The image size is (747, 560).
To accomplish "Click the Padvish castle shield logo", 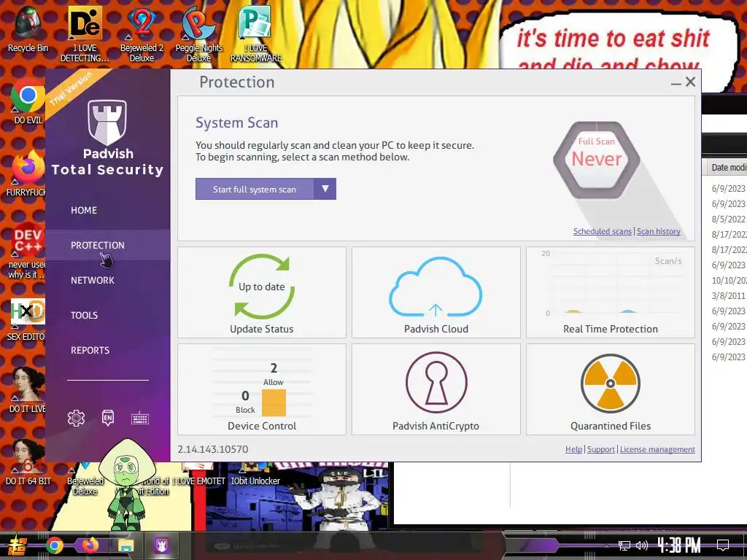I will point(107,122).
